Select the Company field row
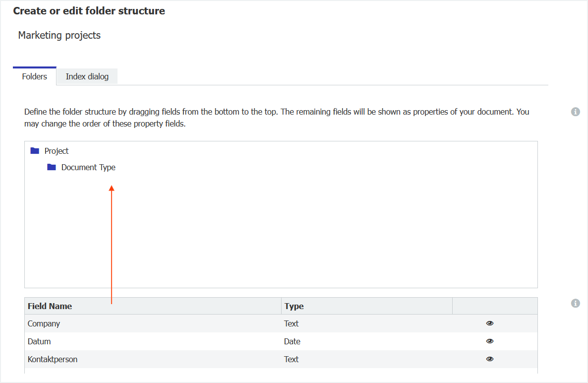Viewport: 588px width, 383px height. (x=44, y=323)
